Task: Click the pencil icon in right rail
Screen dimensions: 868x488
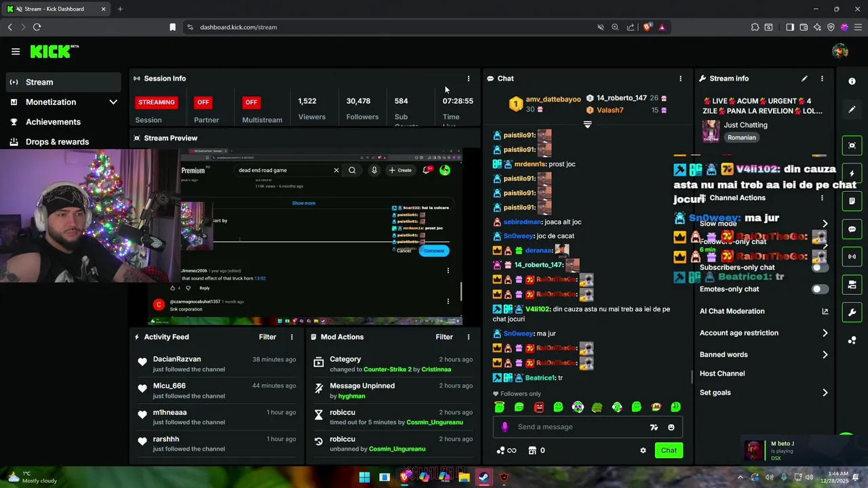Action: 852,109
